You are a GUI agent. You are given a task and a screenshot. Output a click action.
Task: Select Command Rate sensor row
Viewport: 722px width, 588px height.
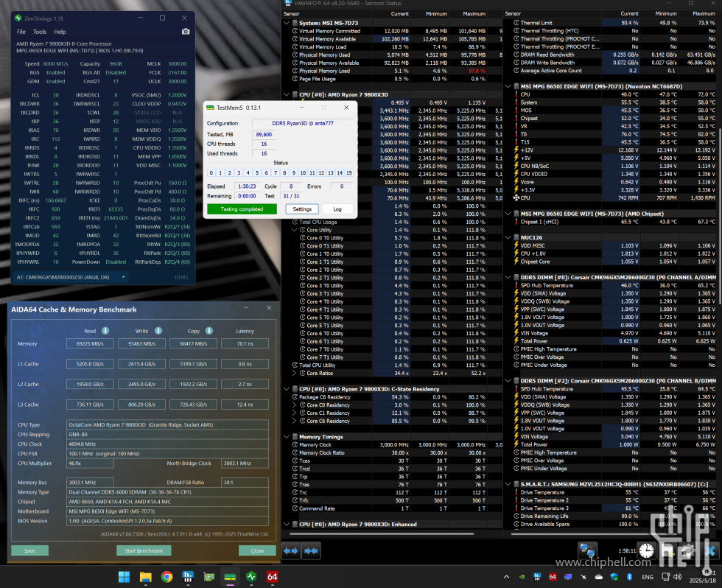(x=391, y=508)
